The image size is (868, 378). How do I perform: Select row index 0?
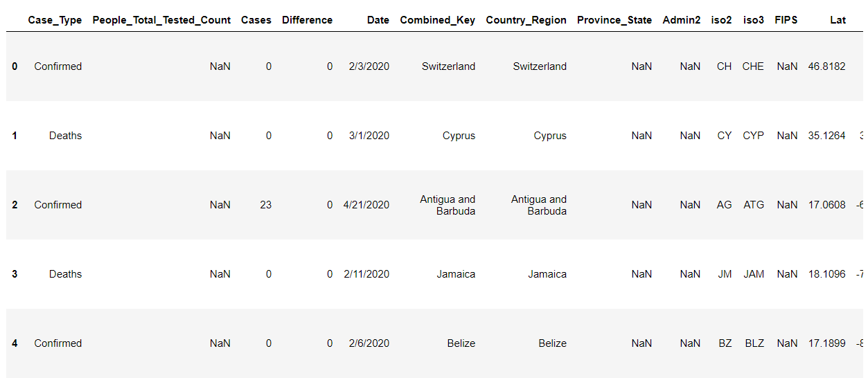coord(15,66)
